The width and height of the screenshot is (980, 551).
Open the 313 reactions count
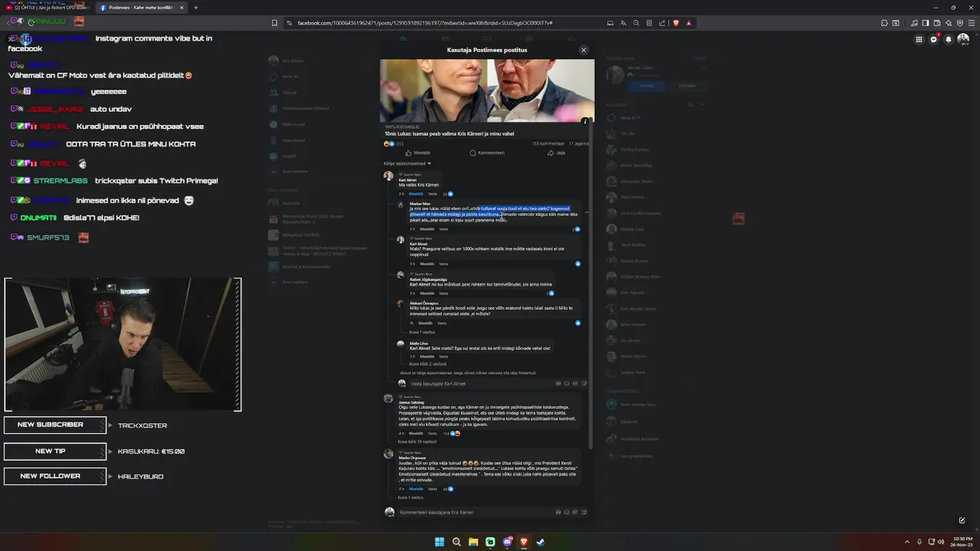pos(394,144)
